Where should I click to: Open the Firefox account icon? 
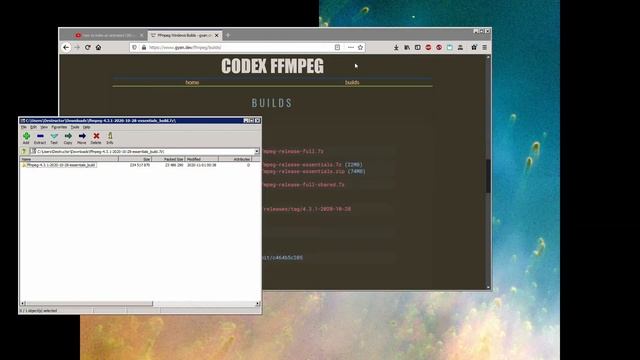tap(460, 47)
